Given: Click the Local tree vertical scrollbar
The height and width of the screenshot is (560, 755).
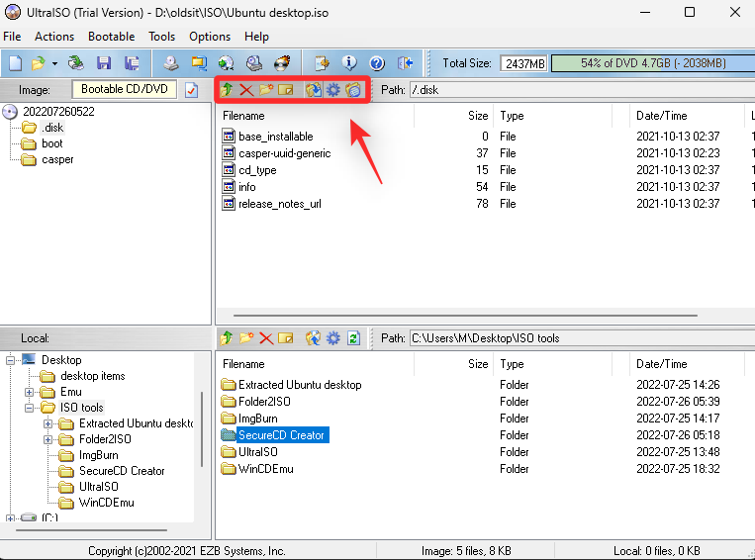Looking at the screenshot, I should coord(201,428).
